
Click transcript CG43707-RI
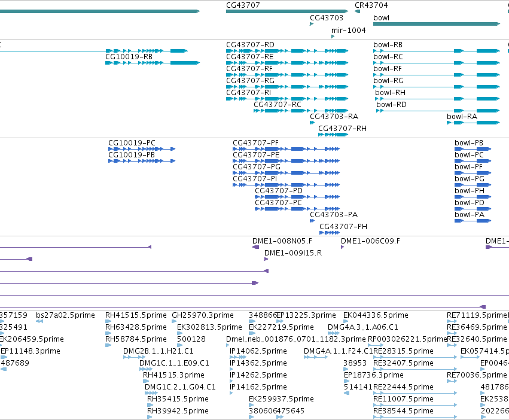pyautogui.click(x=287, y=99)
